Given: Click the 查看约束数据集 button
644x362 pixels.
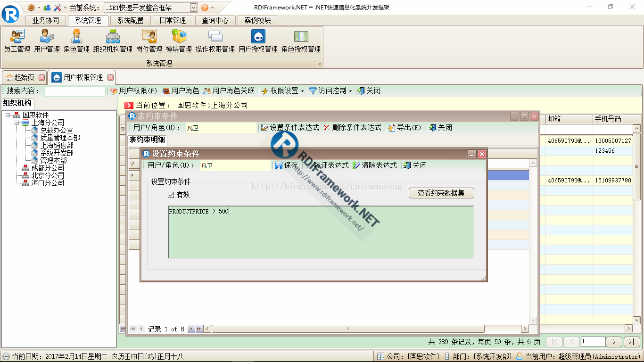Looking at the screenshot, I should [441, 193].
